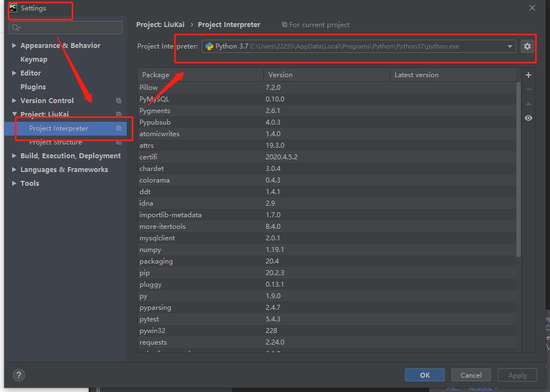Select the pluggy package row
Screen dimensions: 550x392
327,284
